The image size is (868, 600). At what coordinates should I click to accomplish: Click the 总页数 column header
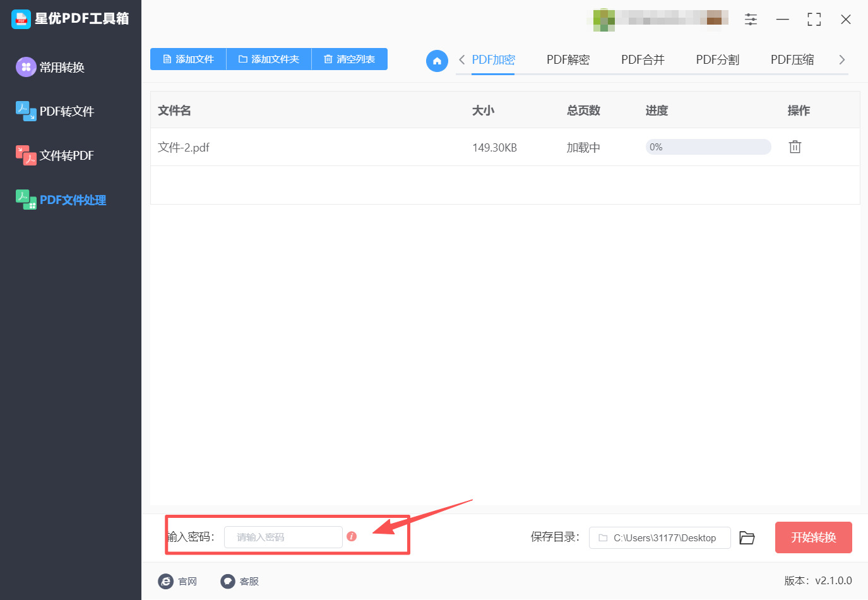pyautogui.click(x=583, y=111)
